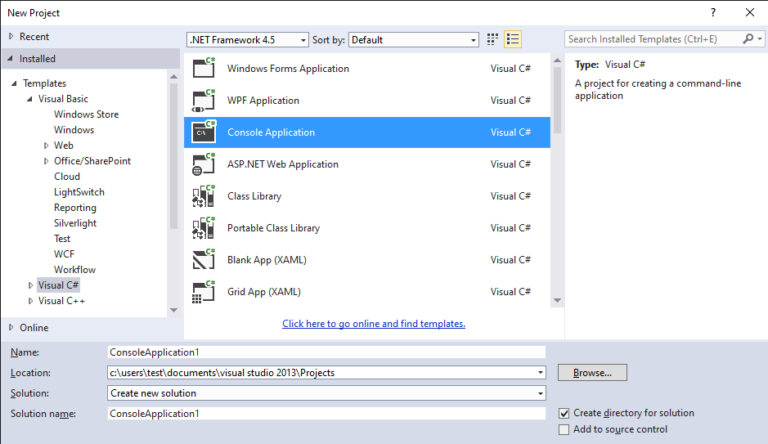Viewport: 768px width, 444px height.
Task: Expand the Visual C# tree node
Action: [30, 285]
